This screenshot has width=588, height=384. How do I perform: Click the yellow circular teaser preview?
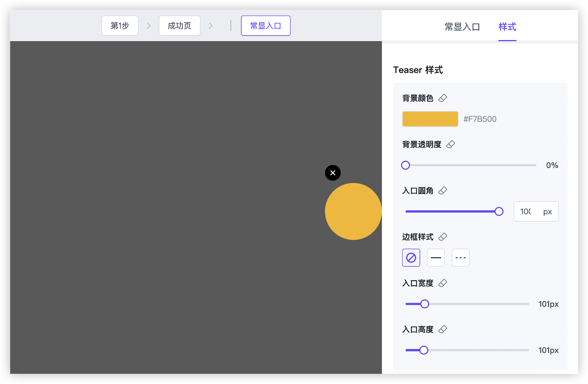point(353,211)
